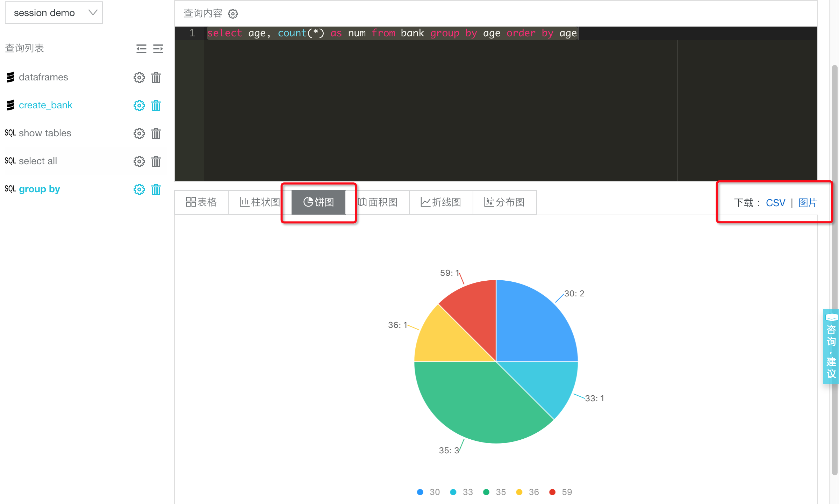Viewport: 839px width, 504px height.
Task: Select the create_bank query item
Action: (46, 105)
